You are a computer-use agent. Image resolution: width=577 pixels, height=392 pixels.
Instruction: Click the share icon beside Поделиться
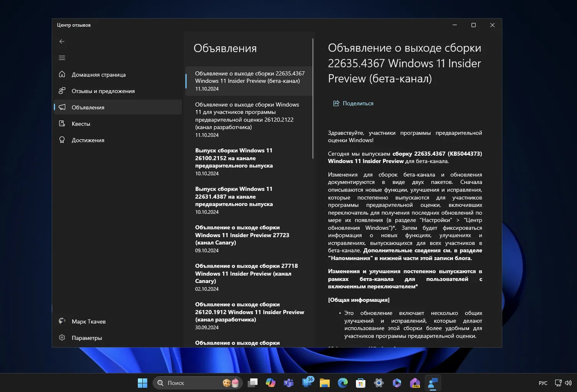(336, 103)
